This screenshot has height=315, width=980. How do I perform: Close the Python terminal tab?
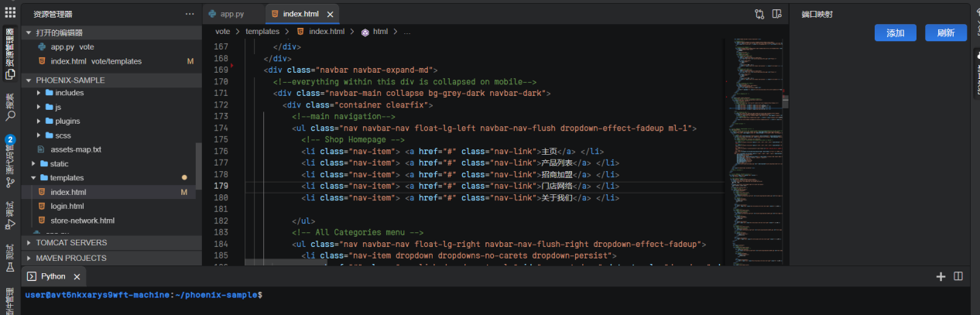[x=78, y=276]
